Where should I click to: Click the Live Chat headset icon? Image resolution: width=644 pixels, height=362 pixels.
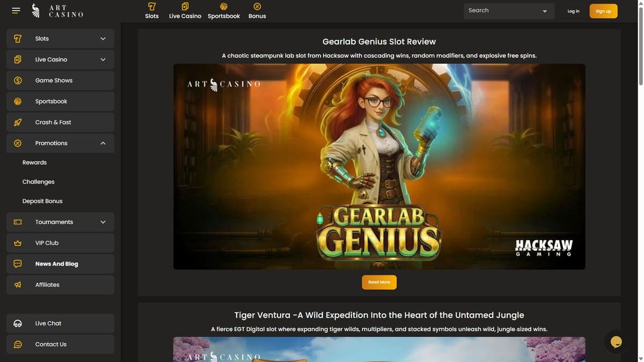pos(18,323)
